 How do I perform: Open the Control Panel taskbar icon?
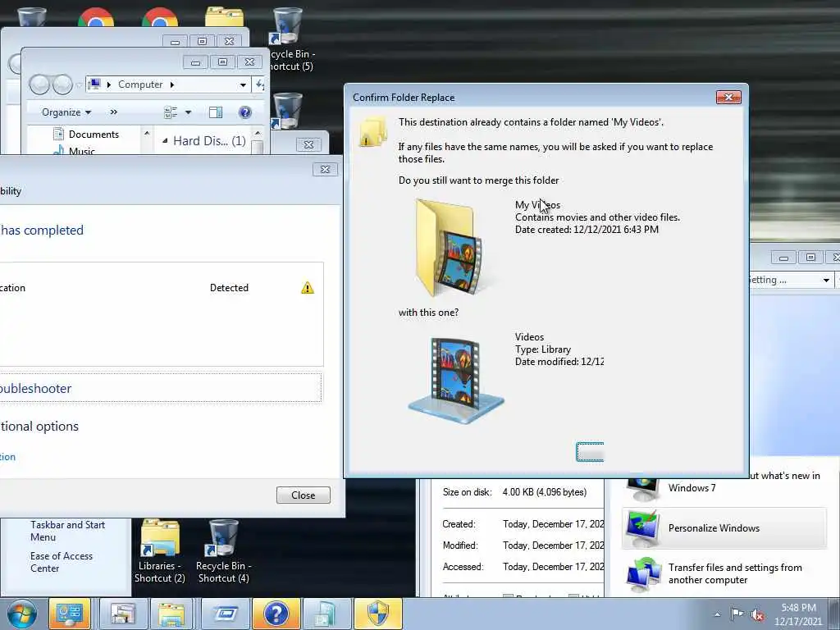click(71, 614)
